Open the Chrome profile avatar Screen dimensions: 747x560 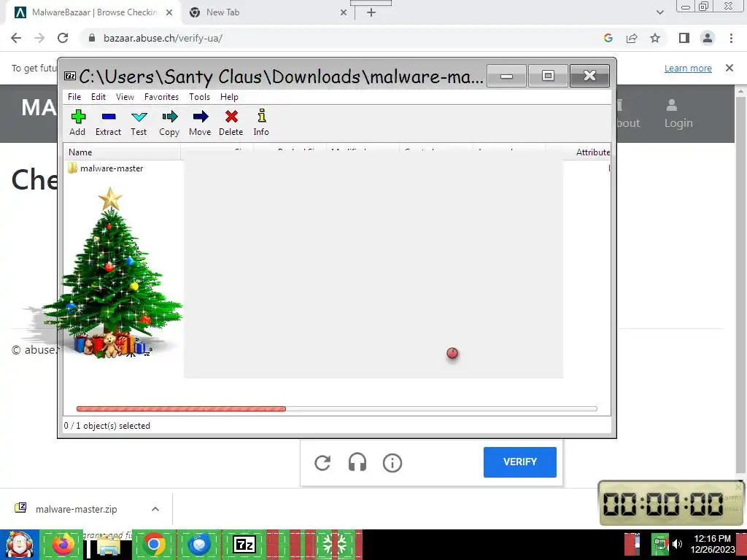coord(708,38)
